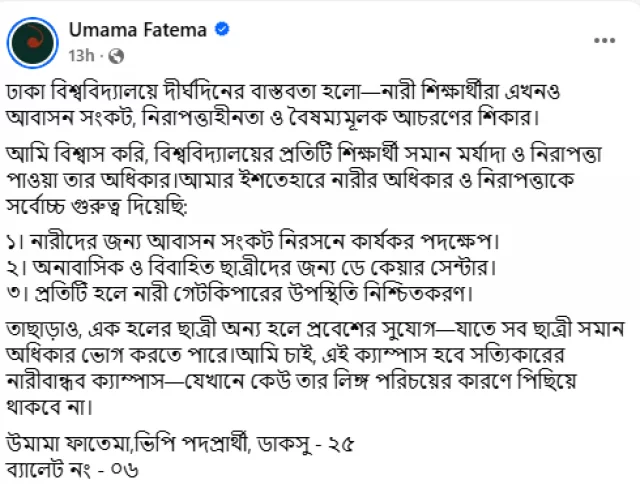The image size is (640, 484).
Task: Select list item ১ about আবাসন সংকট নিরসনে
Action: 253,242
